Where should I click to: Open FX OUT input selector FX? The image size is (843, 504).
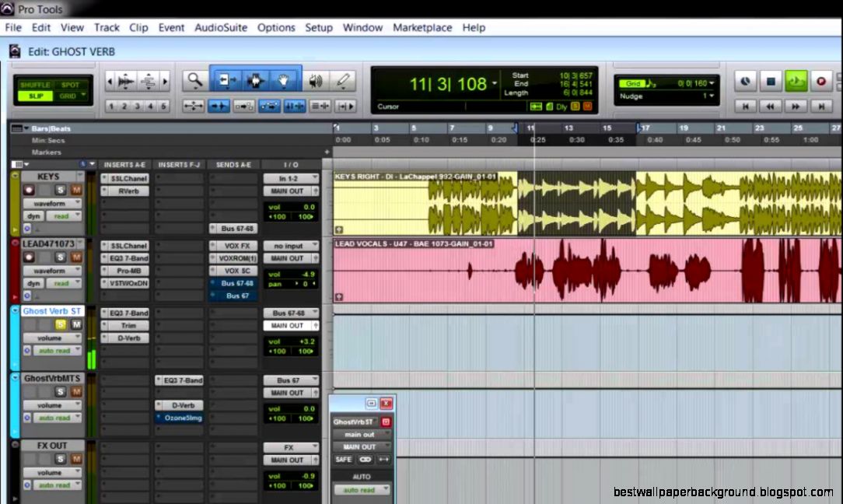tap(291, 447)
